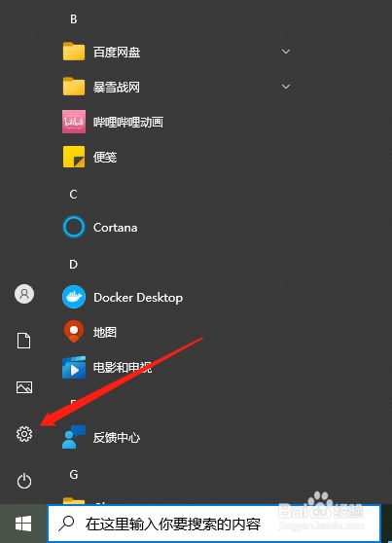Open the Pictures sidebar icon
The image size is (392, 543).
(x=24, y=387)
